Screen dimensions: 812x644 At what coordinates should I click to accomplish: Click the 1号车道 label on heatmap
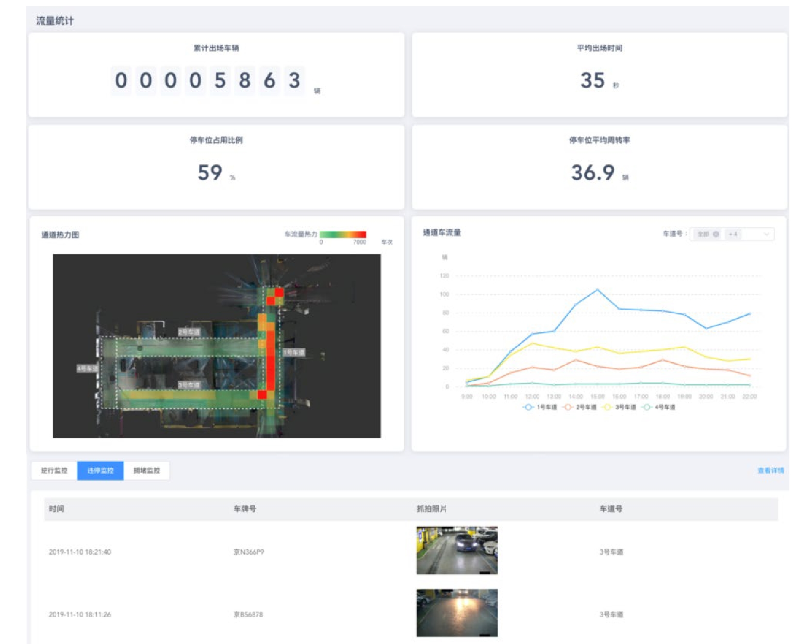pos(294,352)
